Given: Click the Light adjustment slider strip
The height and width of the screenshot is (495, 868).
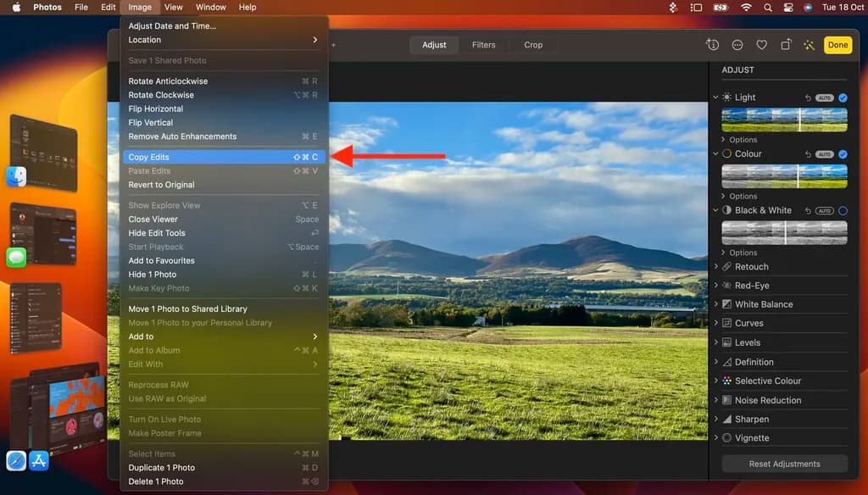Looking at the screenshot, I should (x=784, y=120).
